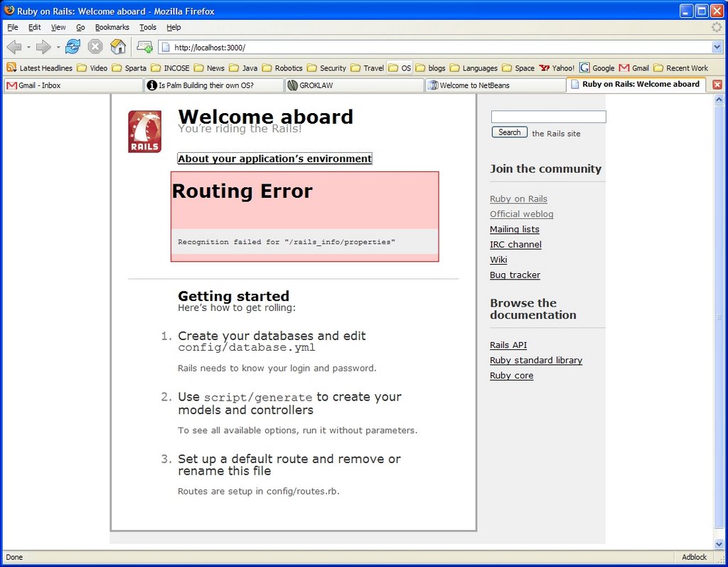Click the page scrollbar up arrow
This screenshot has height=567, width=728.
[x=719, y=100]
